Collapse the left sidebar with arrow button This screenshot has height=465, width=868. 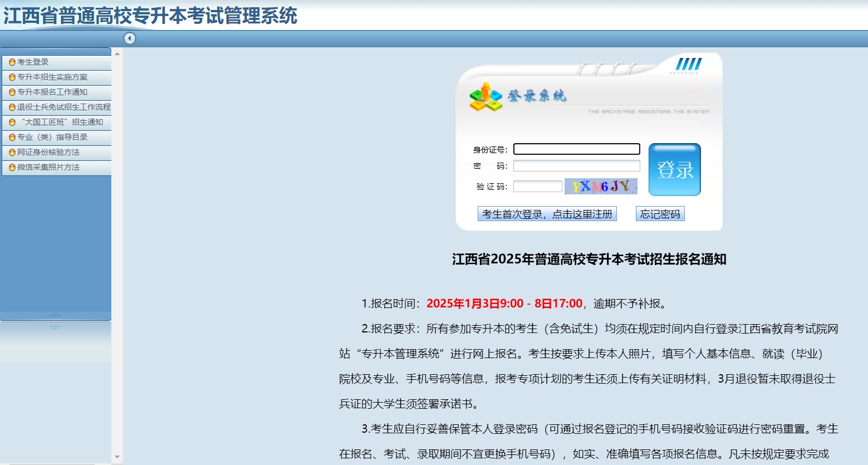click(x=130, y=38)
